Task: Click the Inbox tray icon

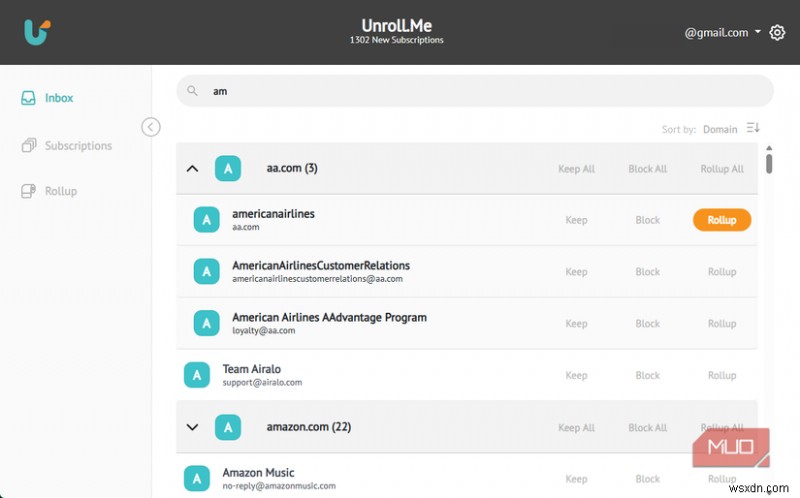Action: point(29,97)
